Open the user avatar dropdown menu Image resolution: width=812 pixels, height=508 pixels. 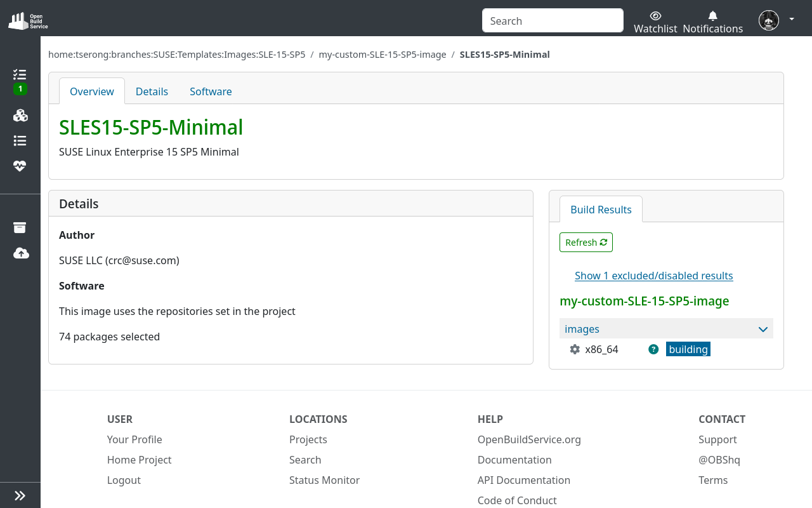coord(768,20)
